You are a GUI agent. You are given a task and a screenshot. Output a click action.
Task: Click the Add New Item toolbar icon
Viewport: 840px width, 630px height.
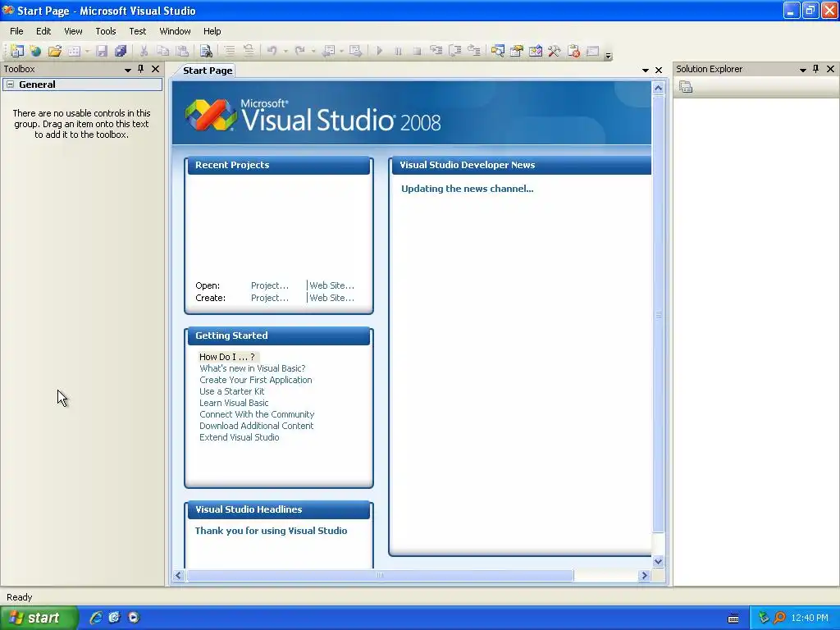(75, 51)
